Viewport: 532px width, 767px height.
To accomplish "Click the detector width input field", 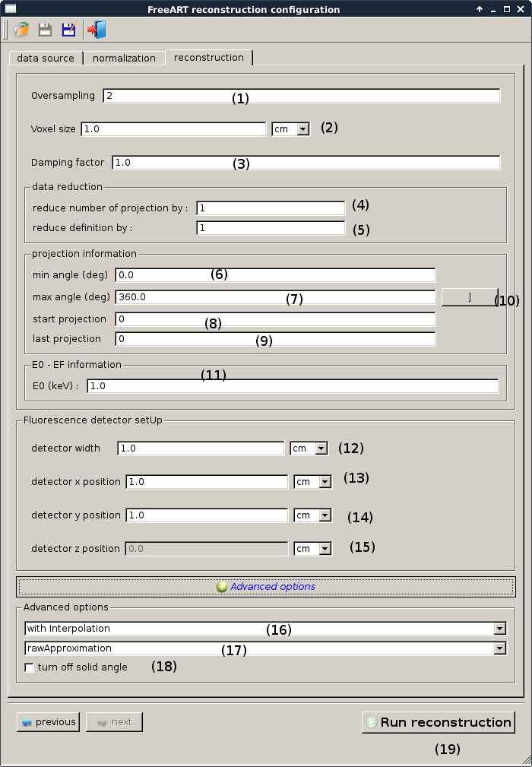I will tap(201, 448).
